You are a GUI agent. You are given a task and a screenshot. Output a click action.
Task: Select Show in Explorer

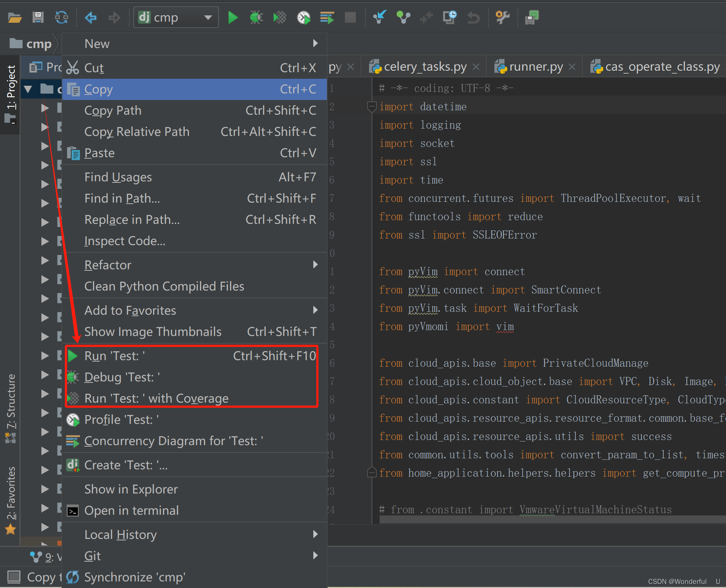[195, 489]
